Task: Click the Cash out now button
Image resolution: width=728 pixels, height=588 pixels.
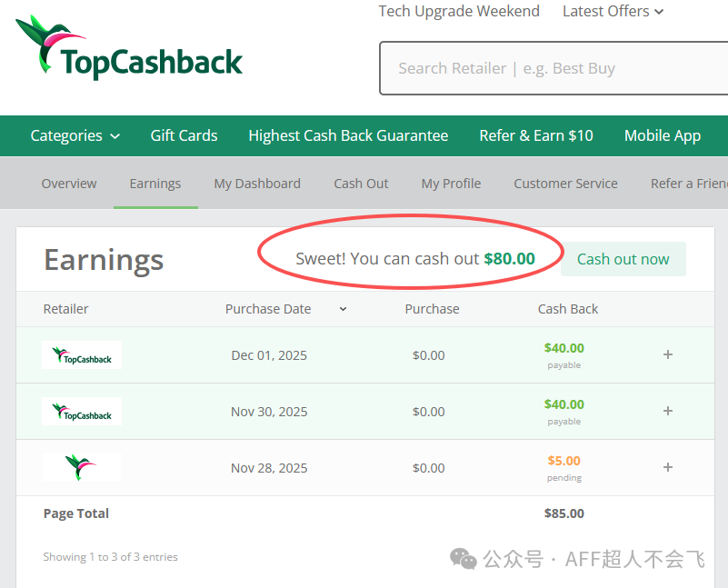Action: coord(623,259)
